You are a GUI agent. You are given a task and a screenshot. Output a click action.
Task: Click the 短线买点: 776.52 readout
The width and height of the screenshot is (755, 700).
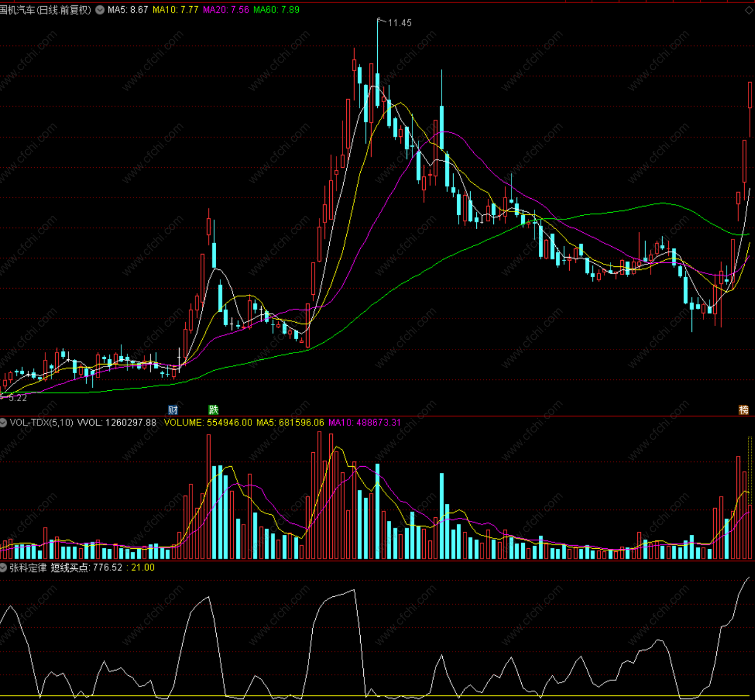(87, 568)
